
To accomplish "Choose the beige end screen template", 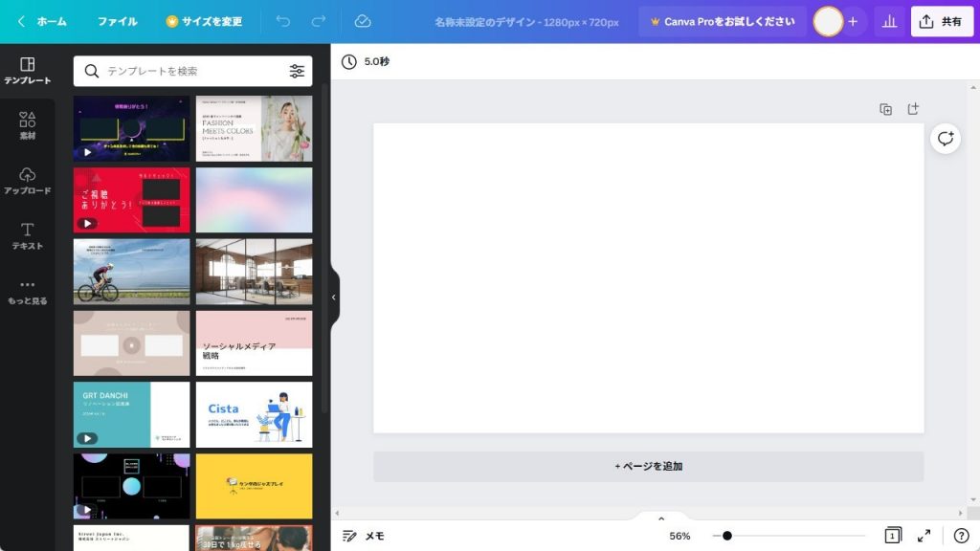I will click(x=131, y=343).
